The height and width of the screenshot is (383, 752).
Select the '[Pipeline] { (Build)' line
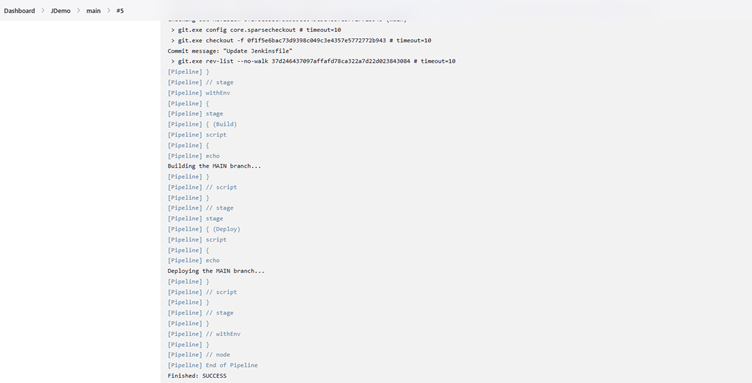tap(202, 124)
